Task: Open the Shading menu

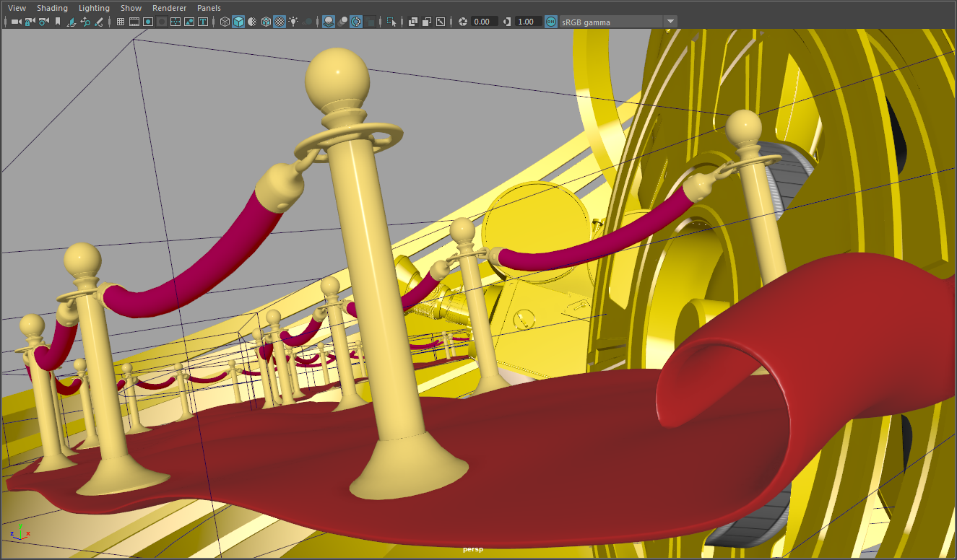Action: [52, 8]
